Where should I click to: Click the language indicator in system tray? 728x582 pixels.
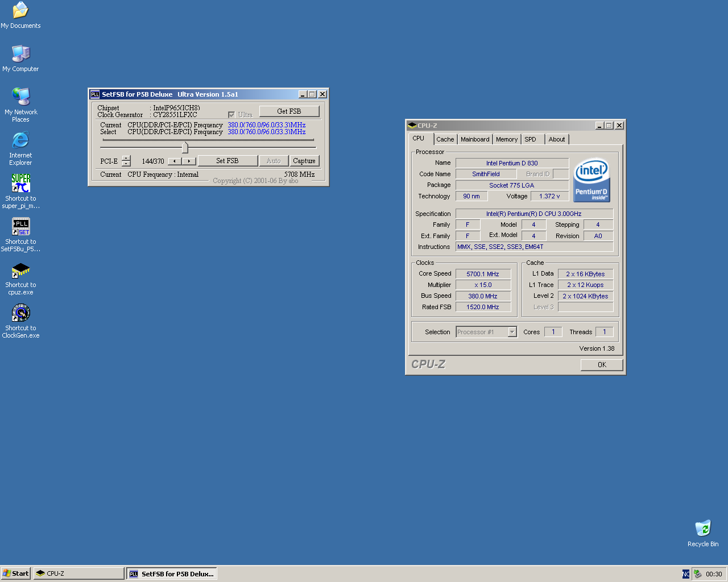(686, 574)
